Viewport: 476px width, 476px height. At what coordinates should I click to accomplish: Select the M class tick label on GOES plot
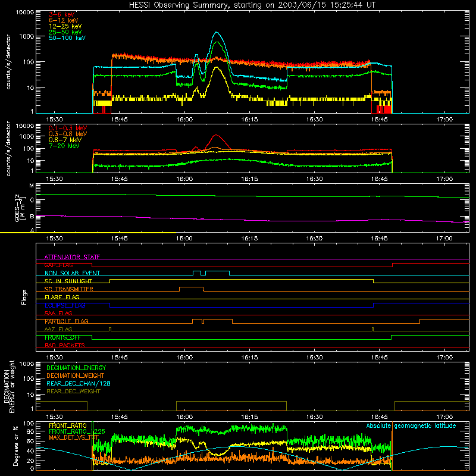point(32,186)
